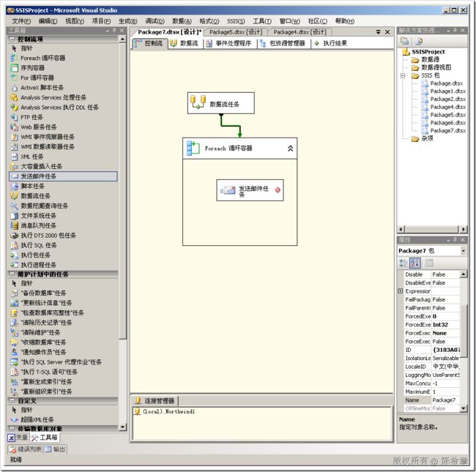Select the 杂项 folder in solution tree
The height and width of the screenshot is (472, 476).
(423, 138)
